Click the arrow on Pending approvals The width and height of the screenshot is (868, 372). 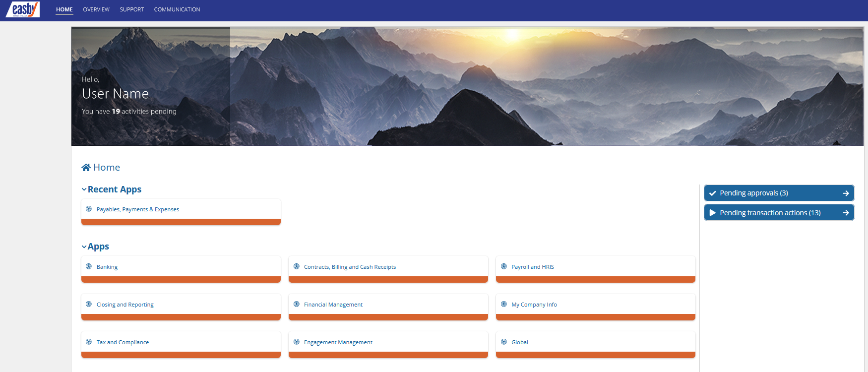tap(846, 193)
